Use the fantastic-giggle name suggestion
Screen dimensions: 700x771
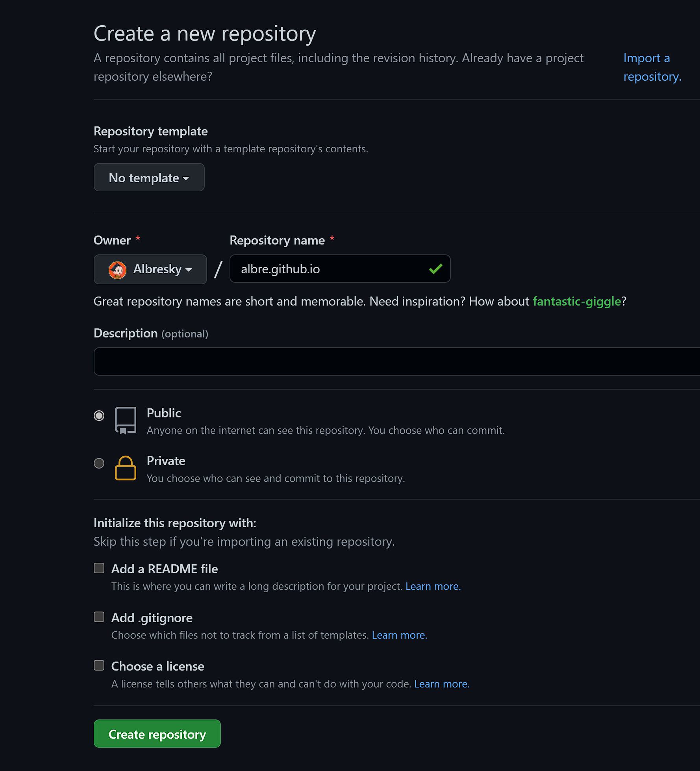click(576, 301)
